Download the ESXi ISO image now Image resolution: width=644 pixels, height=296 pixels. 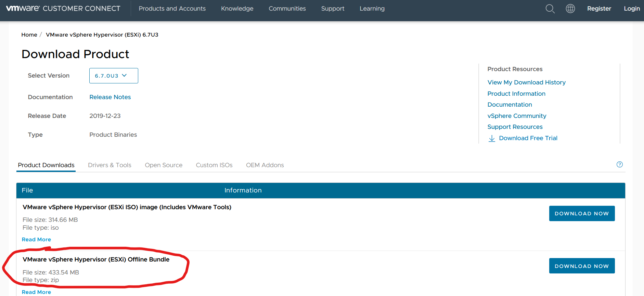click(x=582, y=213)
